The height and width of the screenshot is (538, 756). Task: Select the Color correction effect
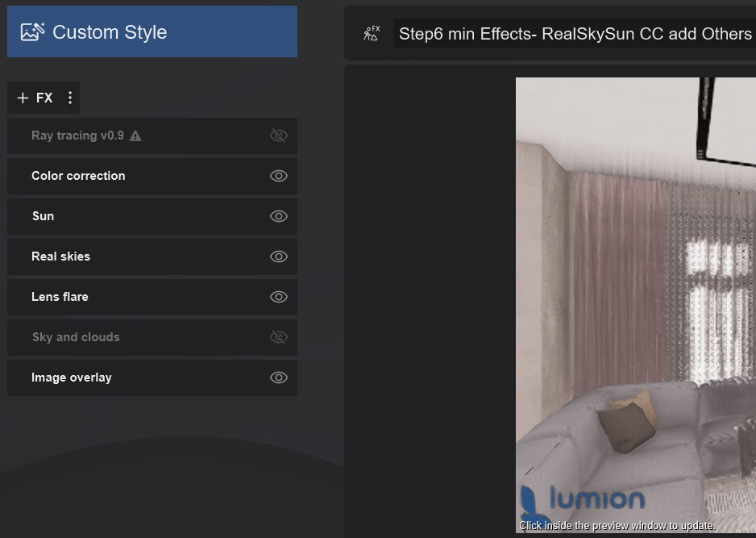(78, 176)
